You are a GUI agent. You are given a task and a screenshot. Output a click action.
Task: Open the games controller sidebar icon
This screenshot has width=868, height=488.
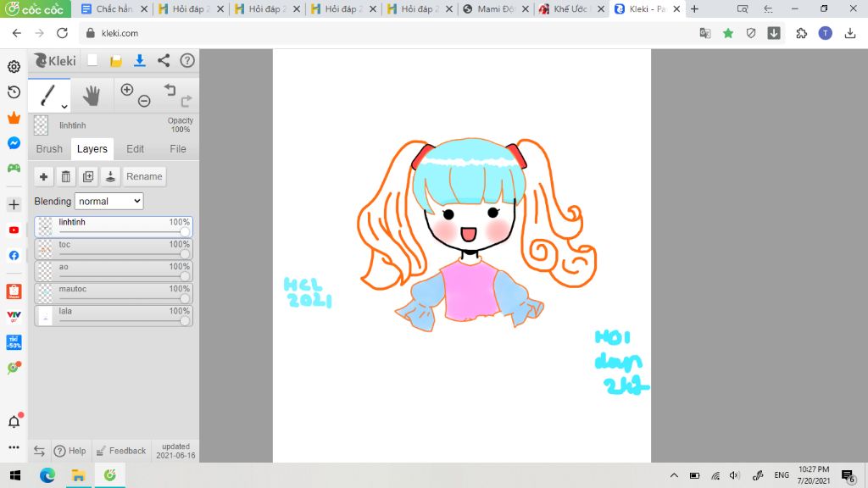14,169
